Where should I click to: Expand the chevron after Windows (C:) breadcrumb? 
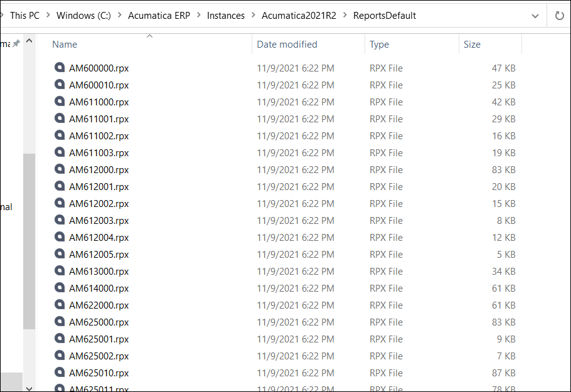pos(120,16)
